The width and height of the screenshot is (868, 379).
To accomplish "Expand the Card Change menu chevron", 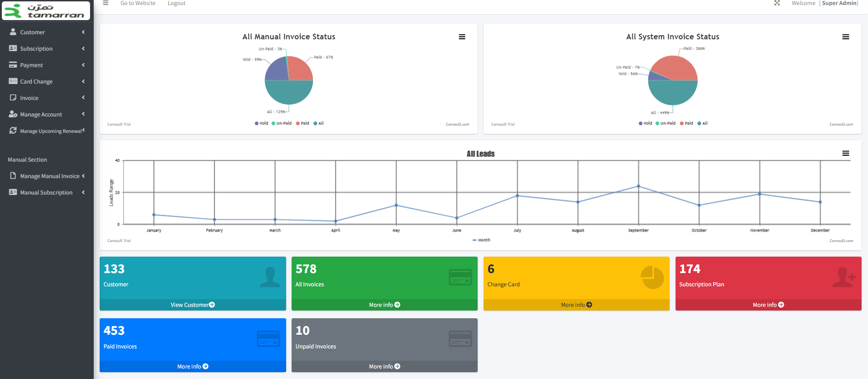I will (83, 81).
